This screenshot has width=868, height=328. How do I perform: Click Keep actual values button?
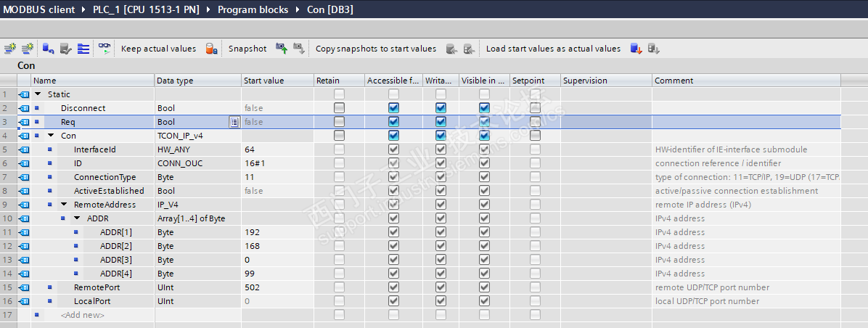click(x=158, y=49)
